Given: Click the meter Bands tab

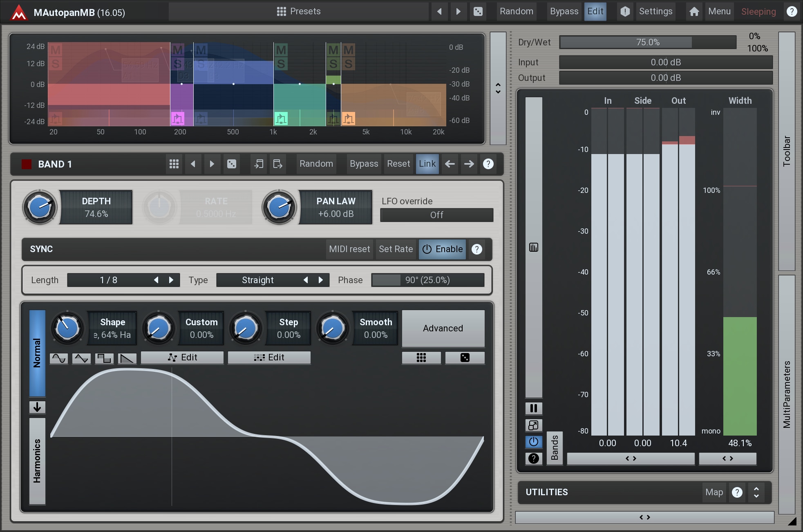Looking at the screenshot, I should [x=555, y=448].
